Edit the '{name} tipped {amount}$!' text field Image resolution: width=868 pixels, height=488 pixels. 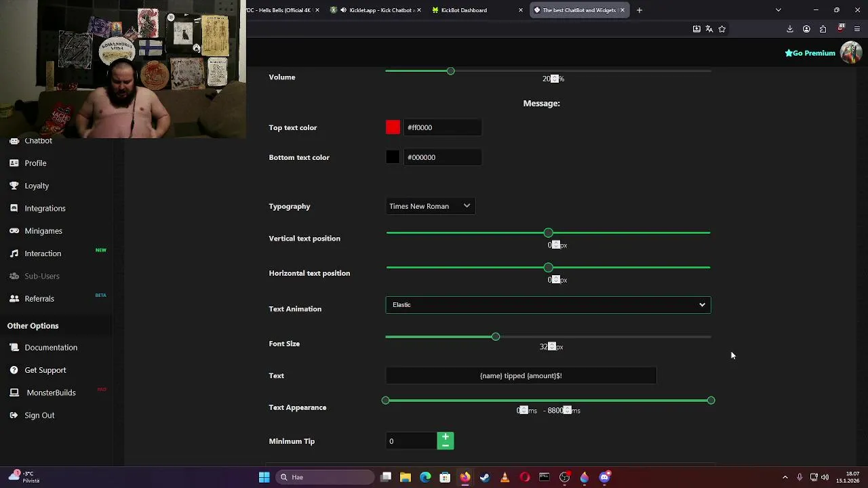click(521, 375)
